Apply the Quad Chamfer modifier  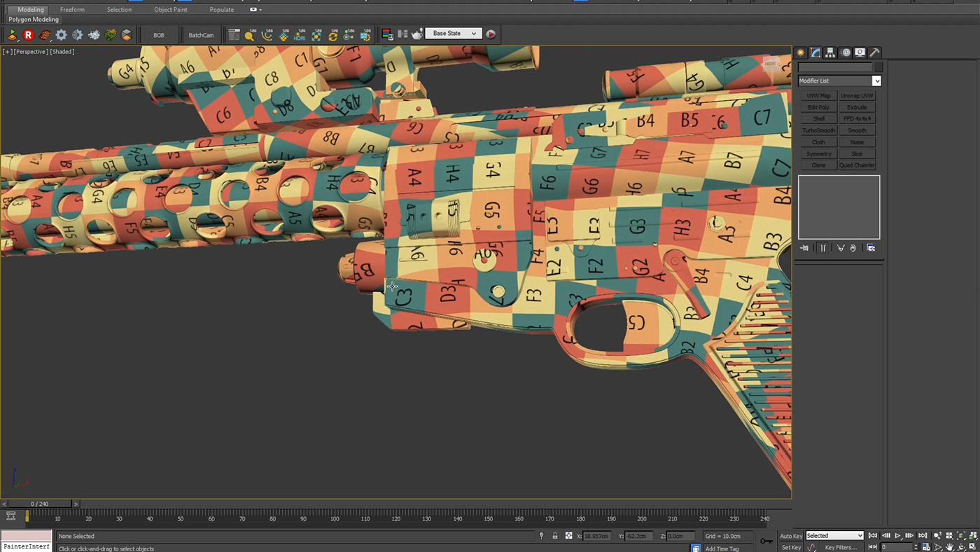pyautogui.click(x=857, y=165)
